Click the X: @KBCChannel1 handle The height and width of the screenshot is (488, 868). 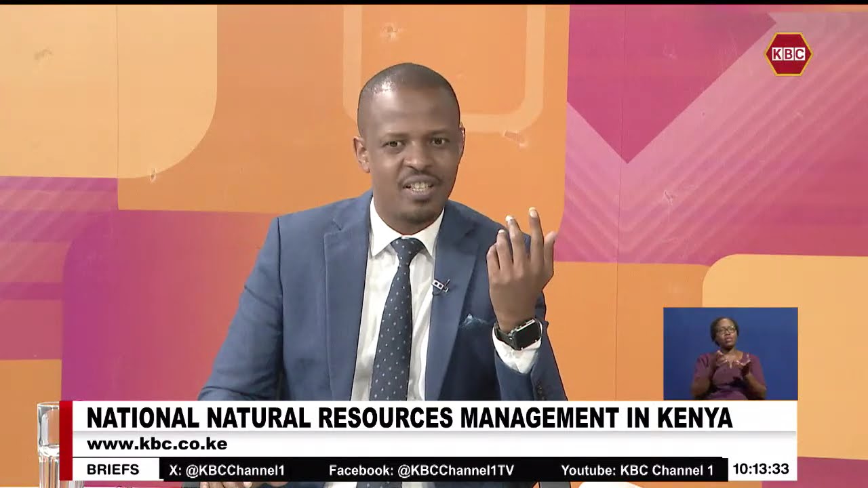coord(227,470)
